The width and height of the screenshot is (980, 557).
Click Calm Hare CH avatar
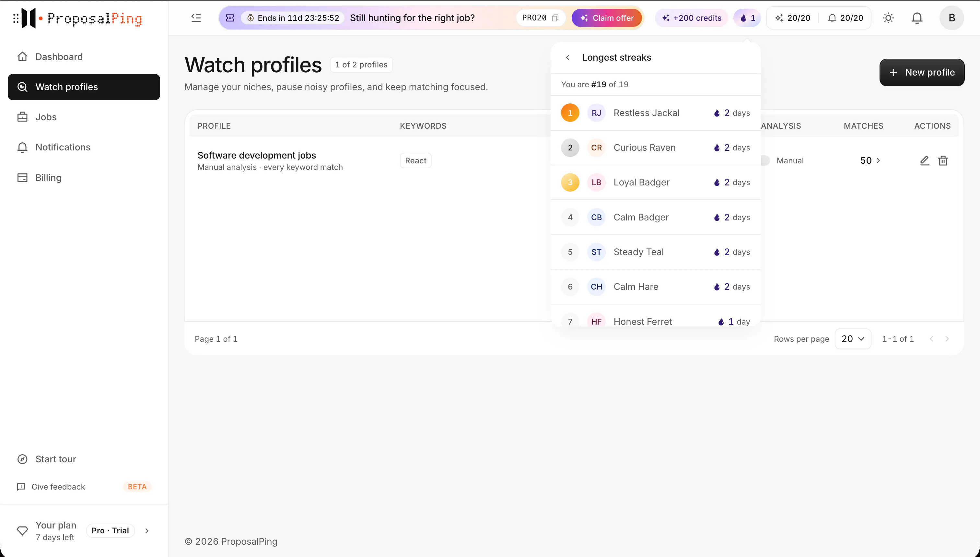point(596,287)
